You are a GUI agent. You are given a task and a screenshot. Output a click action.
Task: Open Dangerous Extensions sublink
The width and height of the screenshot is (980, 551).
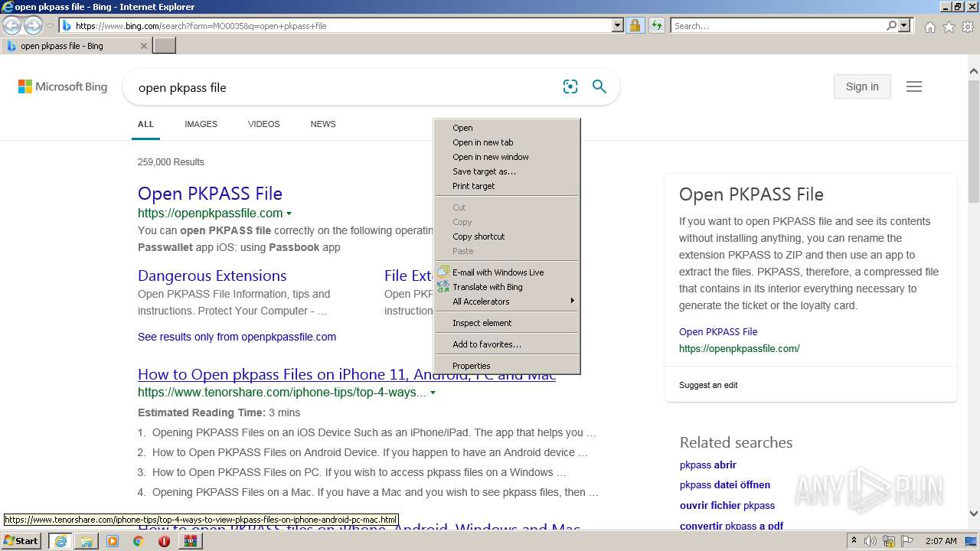212,275
